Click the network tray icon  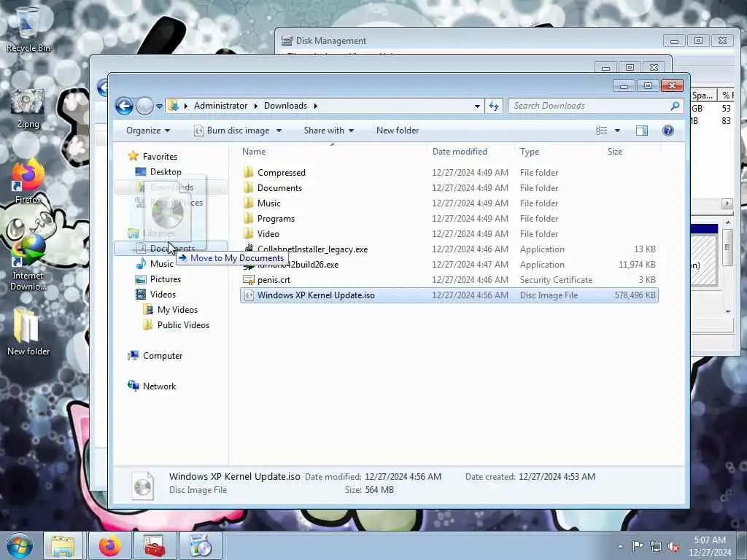pos(656,547)
